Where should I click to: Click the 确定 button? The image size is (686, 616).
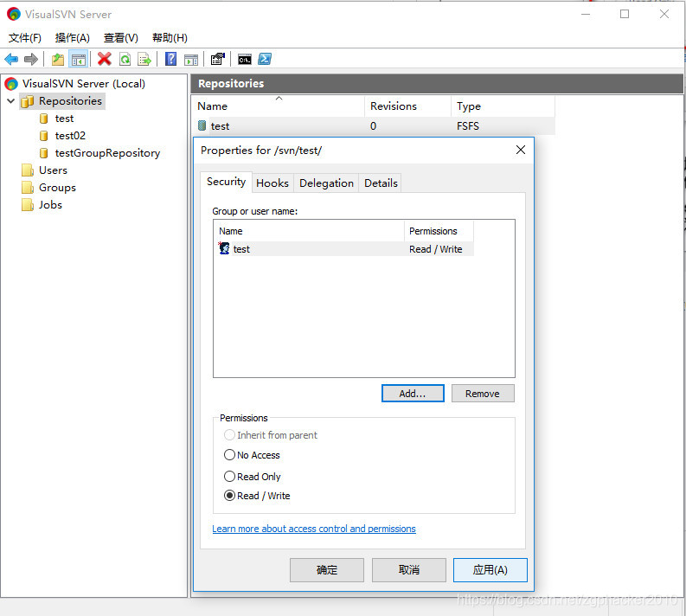tap(327, 569)
